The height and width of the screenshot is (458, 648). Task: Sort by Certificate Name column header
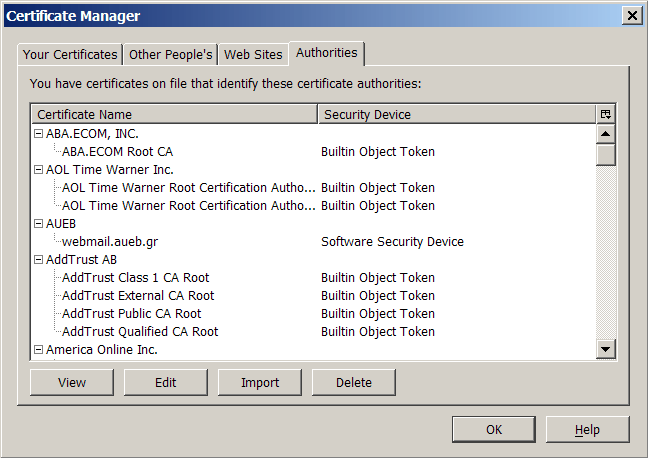[174, 114]
